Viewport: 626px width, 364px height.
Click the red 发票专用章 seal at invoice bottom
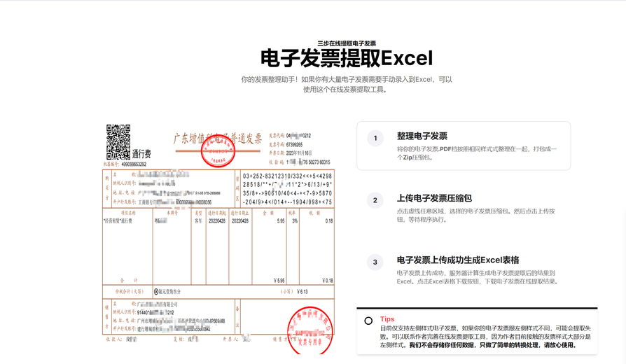[x=310, y=330]
